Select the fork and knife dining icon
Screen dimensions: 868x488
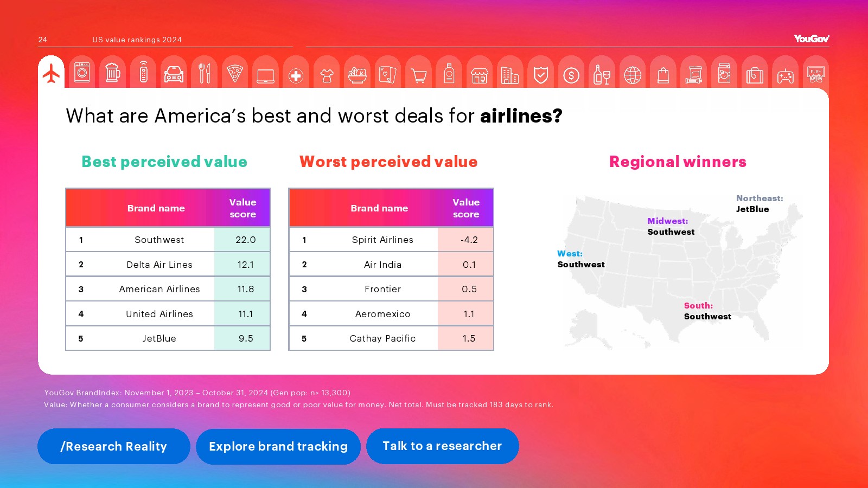[204, 74]
